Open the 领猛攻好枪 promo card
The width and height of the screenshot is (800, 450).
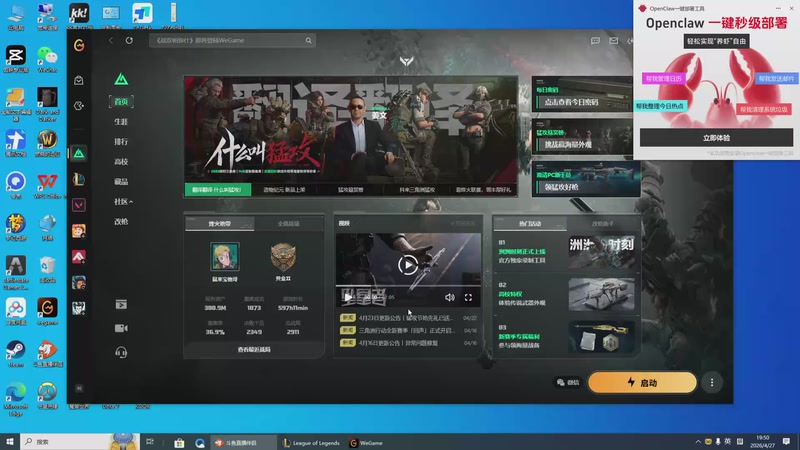coord(585,180)
